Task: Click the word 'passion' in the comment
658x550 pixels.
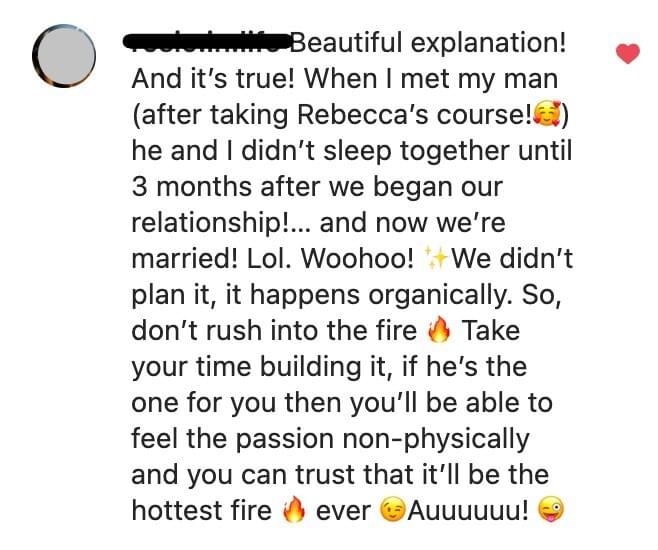Action: click(285, 440)
